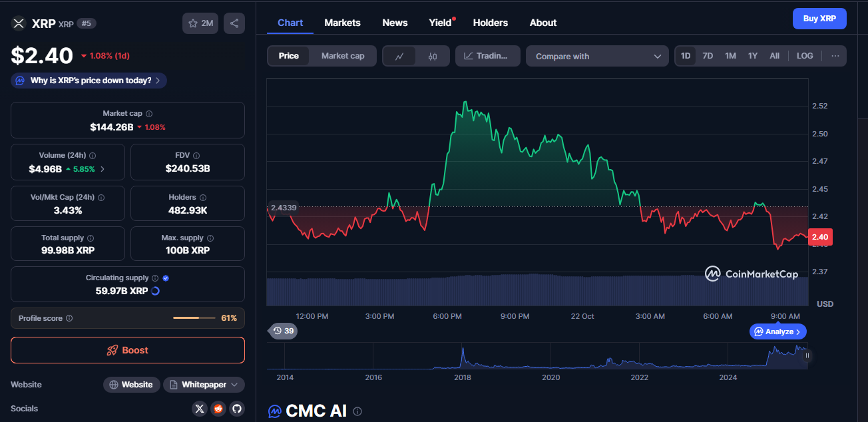Click the share icon next to watchlist
The height and width of the screenshot is (422, 868).
tap(234, 23)
